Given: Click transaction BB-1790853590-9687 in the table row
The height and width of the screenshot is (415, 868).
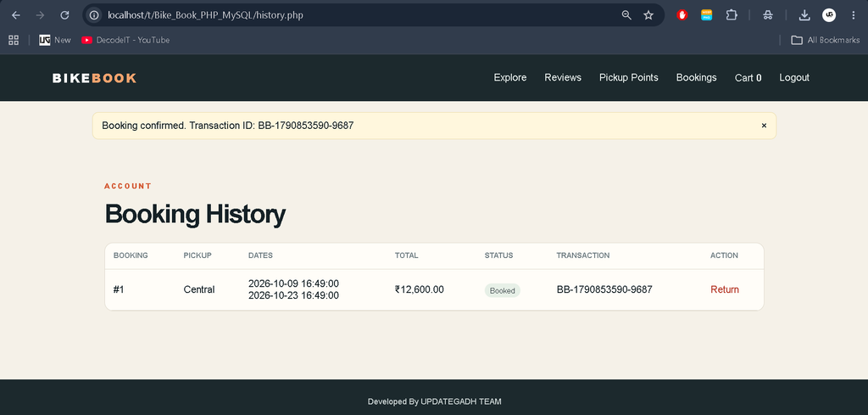Looking at the screenshot, I should [x=604, y=289].
